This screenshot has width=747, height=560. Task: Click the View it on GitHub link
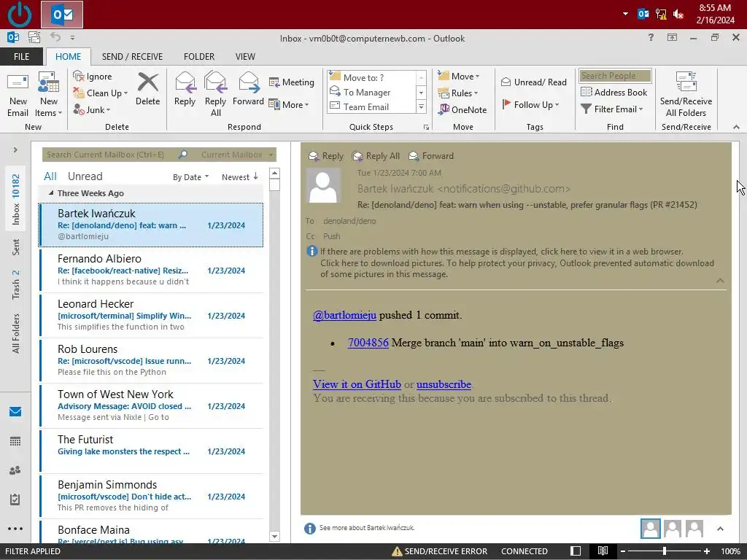357,384
